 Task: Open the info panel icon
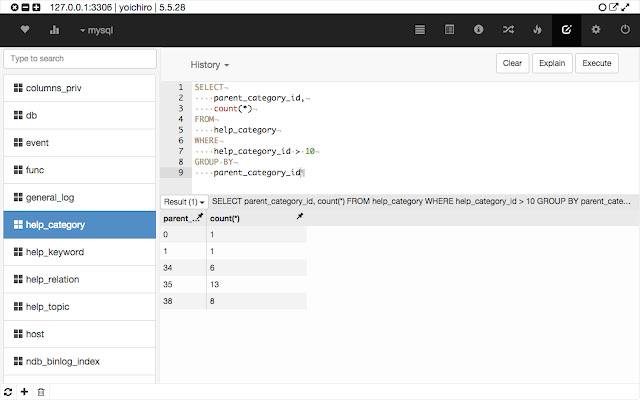(x=479, y=30)
